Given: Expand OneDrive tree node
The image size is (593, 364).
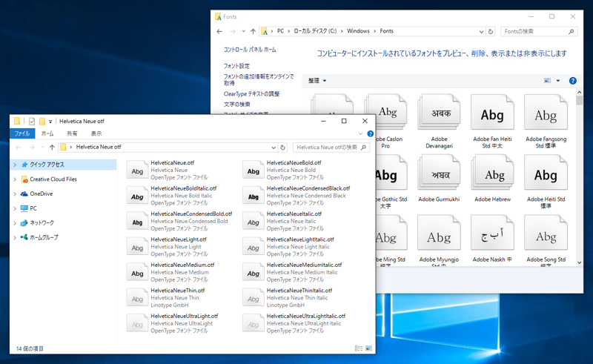Looking at the screenshot, I should (x=15, y=193).
